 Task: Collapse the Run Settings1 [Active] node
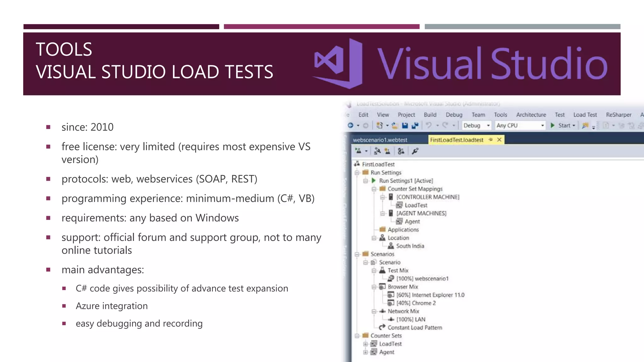[365, 181]
